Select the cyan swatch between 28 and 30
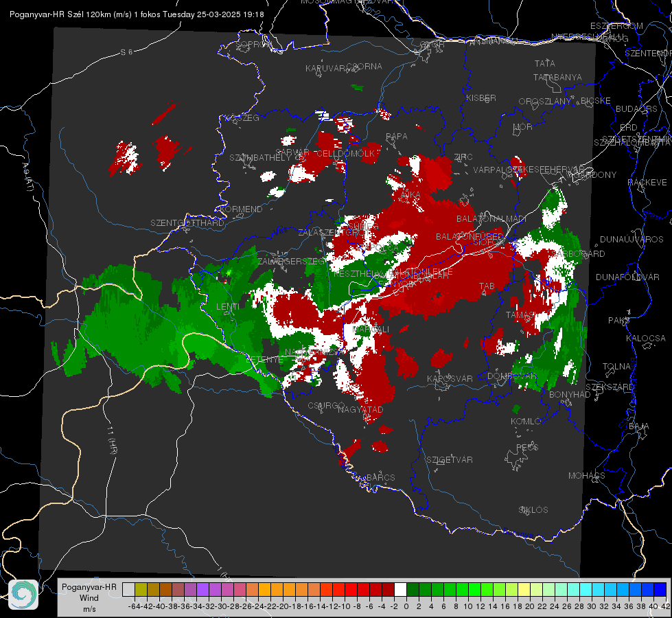Image resolution: width=672 pixels, height=618 pixels. click(x=586, y=589)
